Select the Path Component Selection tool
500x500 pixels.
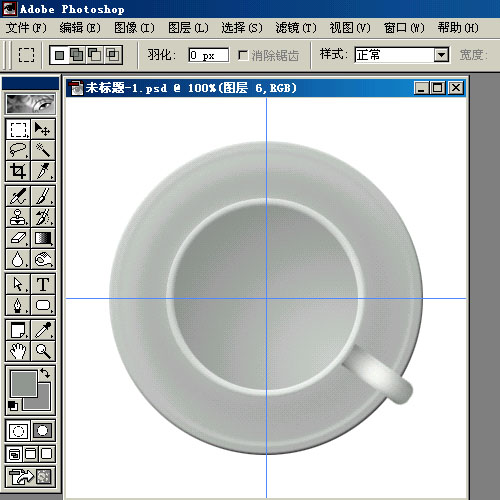tap(18, 284)
